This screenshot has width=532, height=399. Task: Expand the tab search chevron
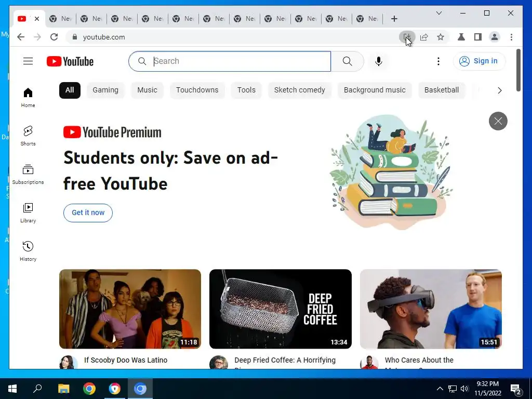click(x=438, y=13)
